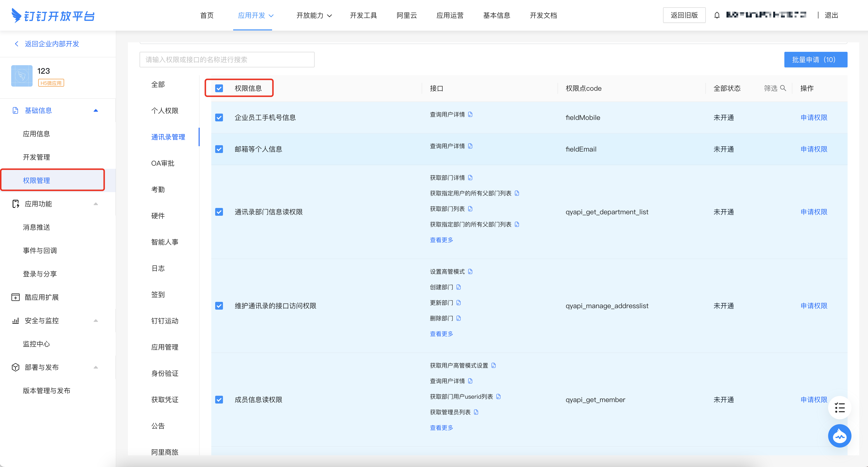This screenshot has width=868, height=467.
Task: Open doc icon beside 获取部门用户userid列表
Action: (x=498, y=396)
